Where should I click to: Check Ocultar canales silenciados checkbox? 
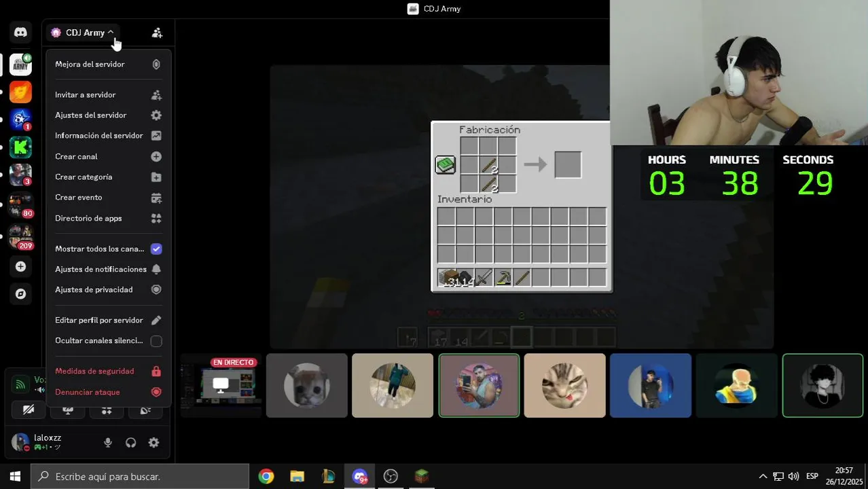pos(156,341)
